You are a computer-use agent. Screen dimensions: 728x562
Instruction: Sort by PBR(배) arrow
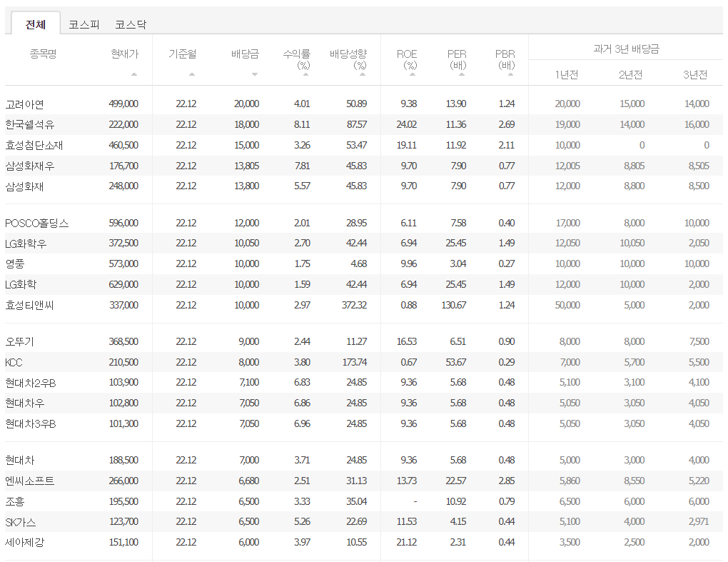[510, 74]
